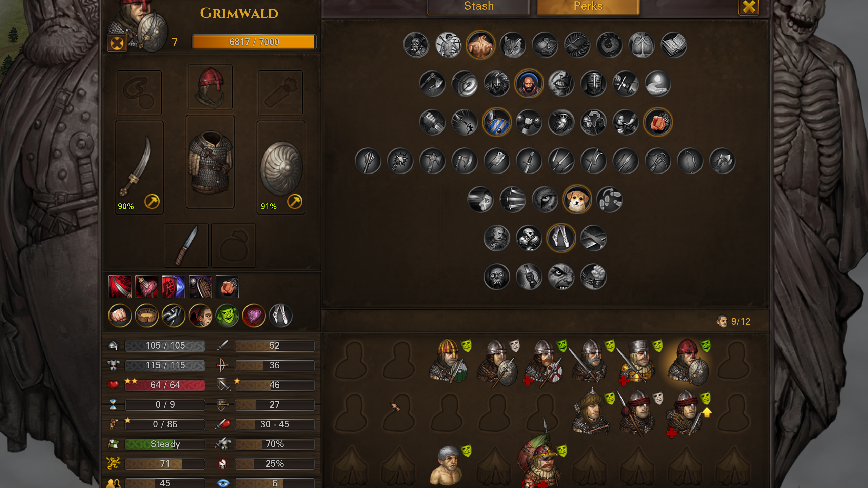This screenshot has height=488, width=868.
Task: Click the knife in the bag slot
Action: [186, 246]
